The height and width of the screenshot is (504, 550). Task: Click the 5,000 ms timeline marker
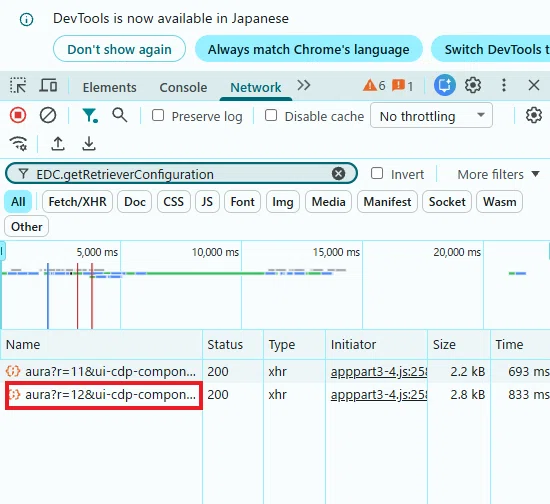97,252
